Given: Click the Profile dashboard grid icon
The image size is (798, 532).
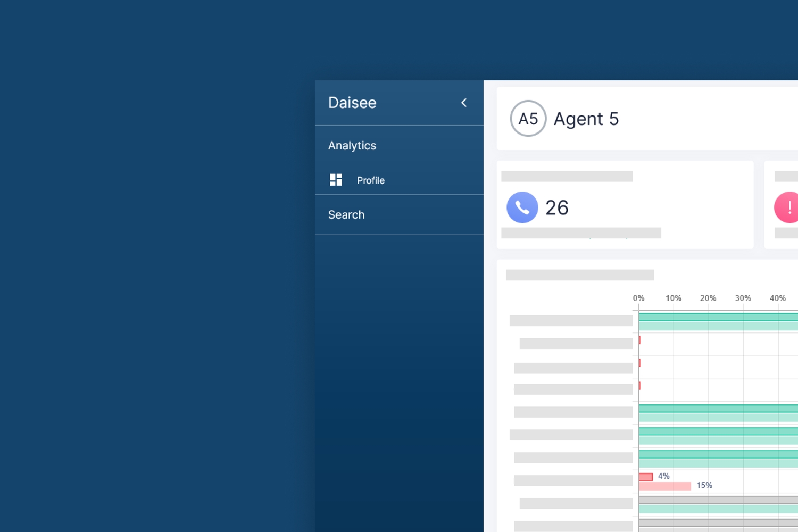Looking at the screenshot, I should point(336,180).
